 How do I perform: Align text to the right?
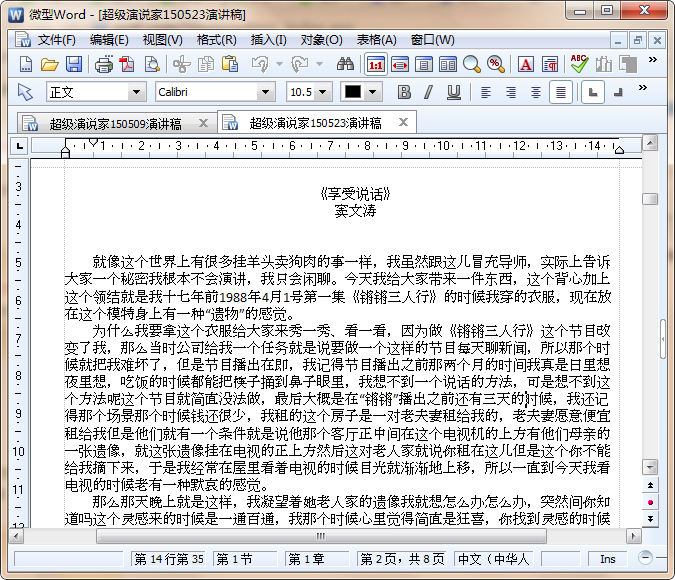click(x=511, y=92)
